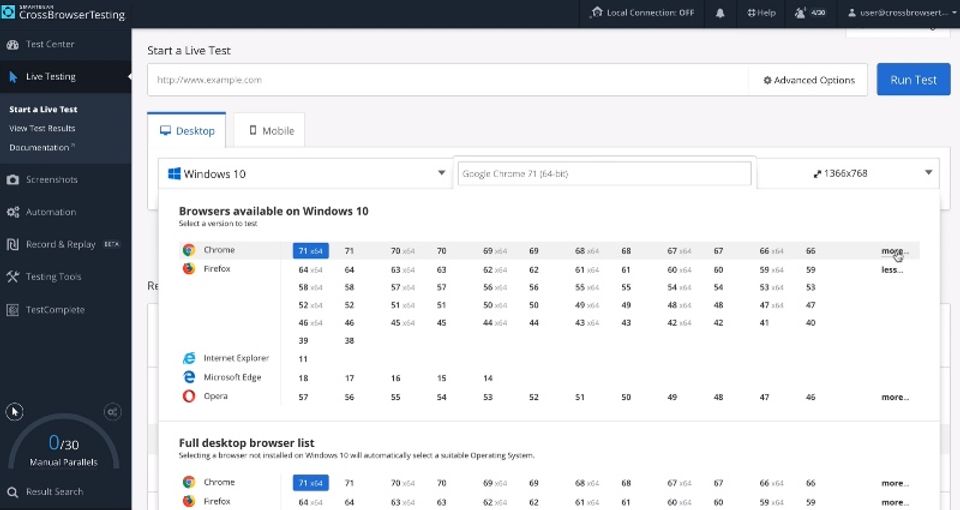Click Chrome icon in Full desktop browser list
The height and width of the screenshot is (510, 960).
coord(189,482)
